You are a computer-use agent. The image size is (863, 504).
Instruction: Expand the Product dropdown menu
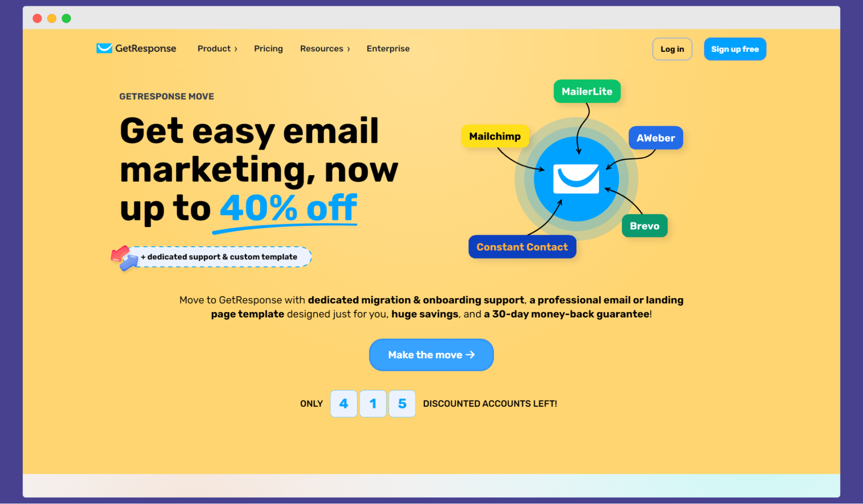coord(217,49)
